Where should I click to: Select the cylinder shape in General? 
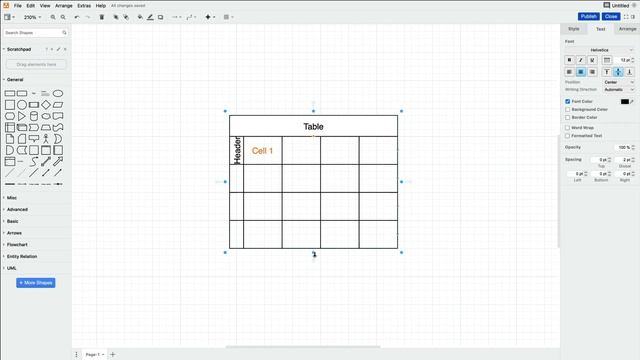pos(34,116)
